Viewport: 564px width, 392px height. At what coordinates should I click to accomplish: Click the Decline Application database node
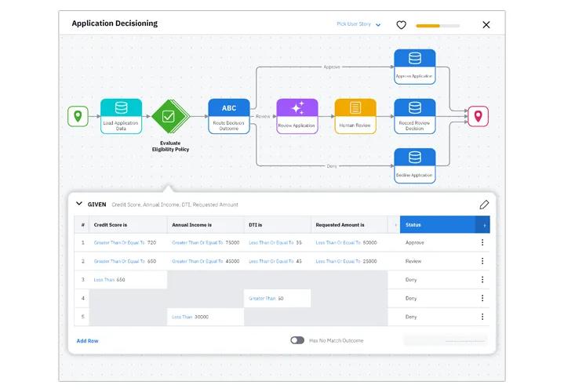click(415, 165)
